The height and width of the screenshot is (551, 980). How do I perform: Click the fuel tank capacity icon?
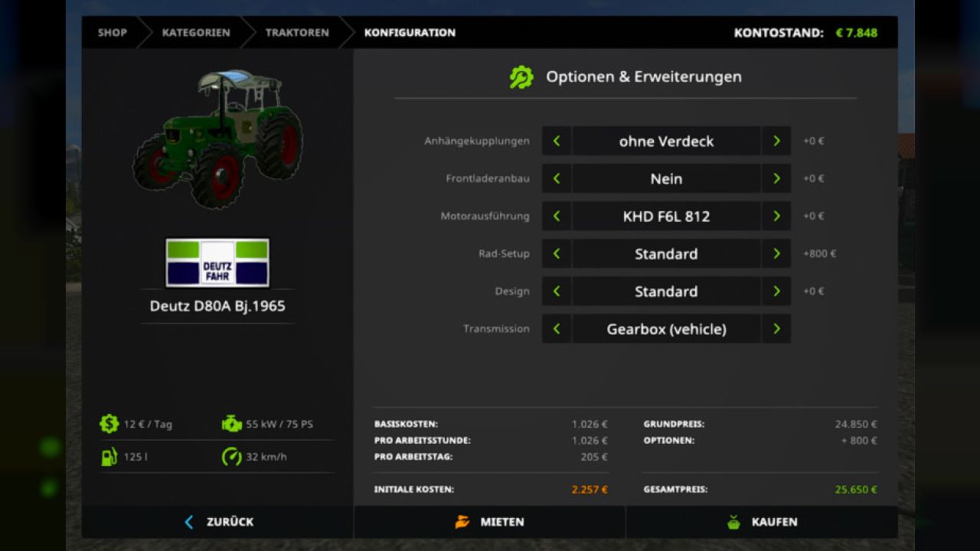109,457
